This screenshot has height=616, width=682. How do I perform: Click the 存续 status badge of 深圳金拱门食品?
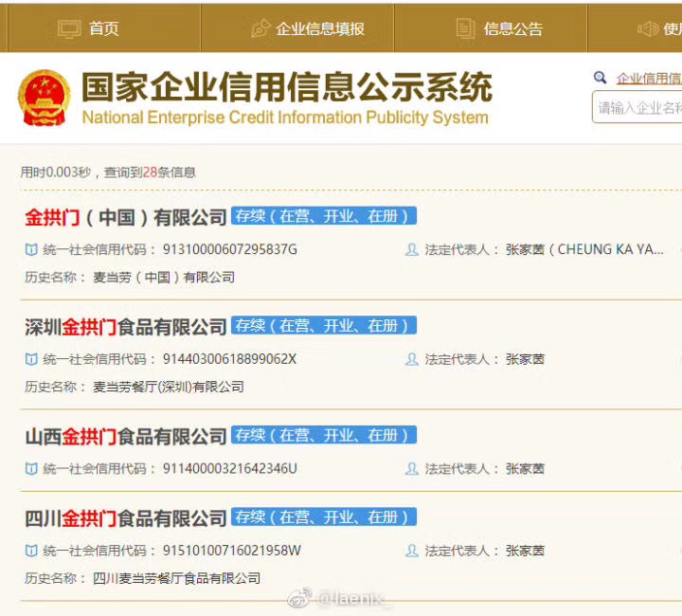point(324,325)
